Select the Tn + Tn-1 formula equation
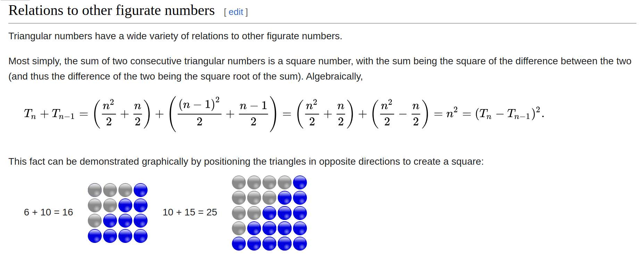The height and width of the screenshot is (254, 644). click(x=284, y=114)
